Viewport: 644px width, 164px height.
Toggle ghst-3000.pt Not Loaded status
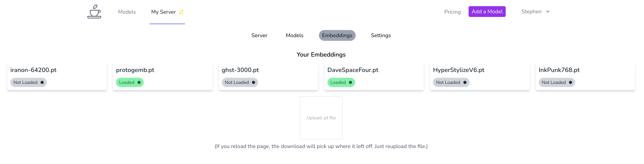[240, 83]
